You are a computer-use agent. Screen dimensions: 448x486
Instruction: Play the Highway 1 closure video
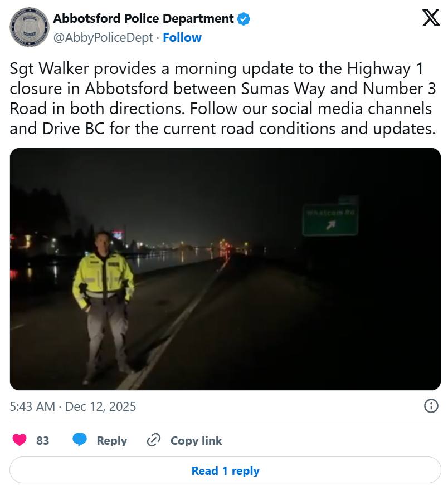(x=225, y=269)
